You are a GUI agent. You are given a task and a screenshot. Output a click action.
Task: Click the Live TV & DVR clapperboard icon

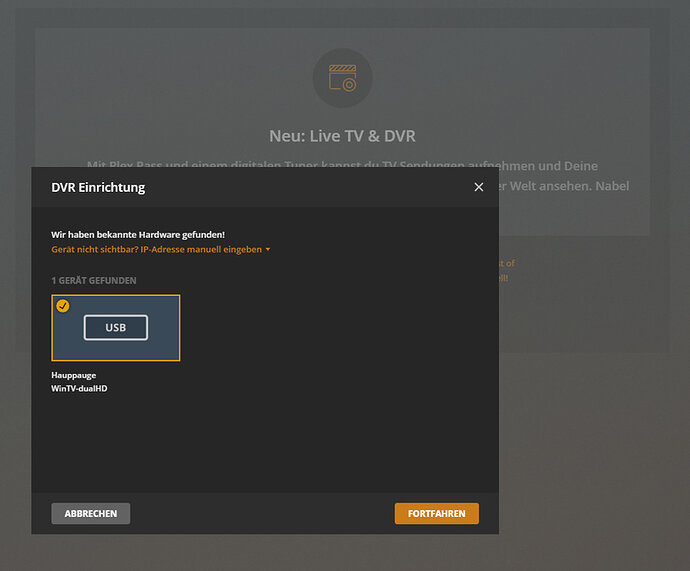pyautogui.click(x=342, y=78)
